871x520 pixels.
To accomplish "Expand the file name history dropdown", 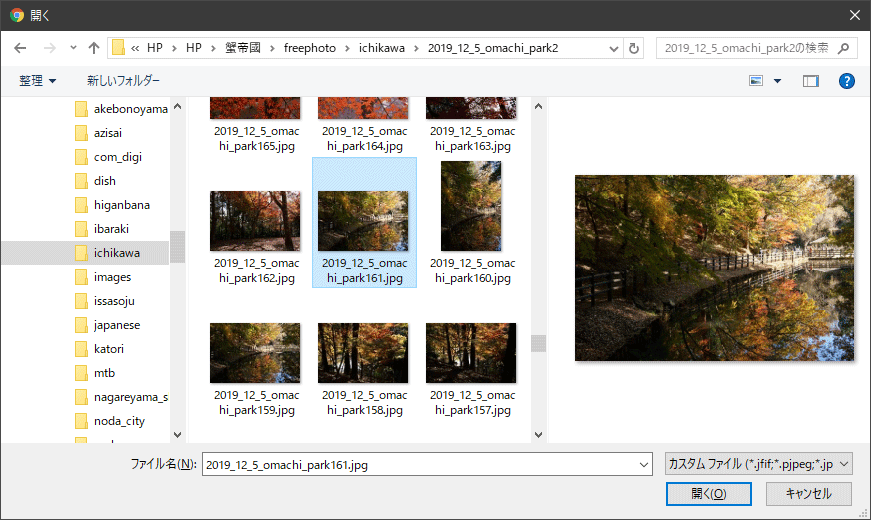I will click(644, 464).
